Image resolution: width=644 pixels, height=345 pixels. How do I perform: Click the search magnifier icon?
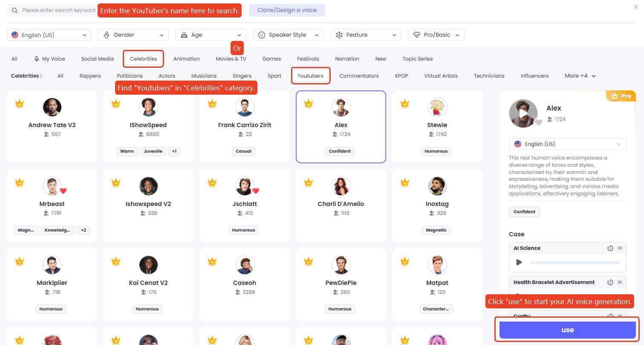(x=15, y=10)
